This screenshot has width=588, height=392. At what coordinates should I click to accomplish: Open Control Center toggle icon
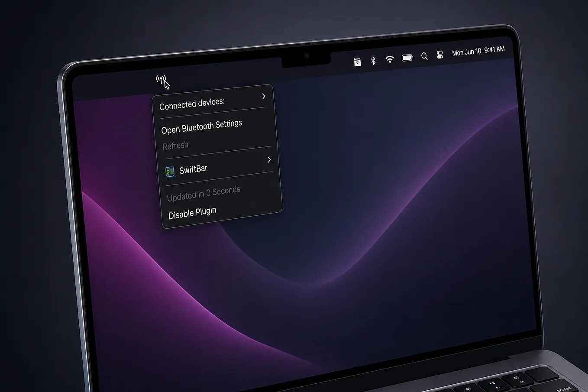coord(440,55)
